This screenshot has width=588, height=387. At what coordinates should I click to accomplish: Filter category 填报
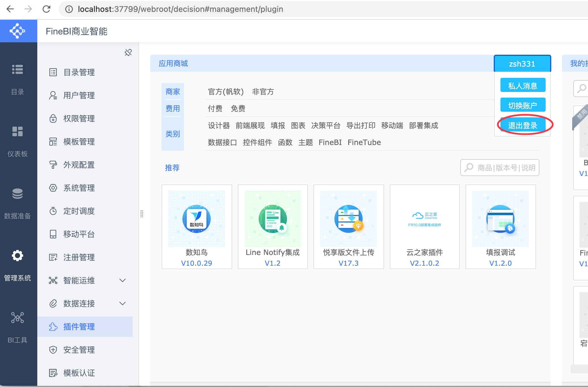[278, 126]
